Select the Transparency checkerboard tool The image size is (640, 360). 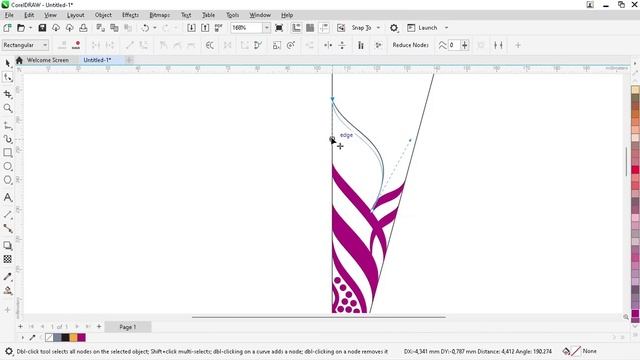tap(8, 259)
